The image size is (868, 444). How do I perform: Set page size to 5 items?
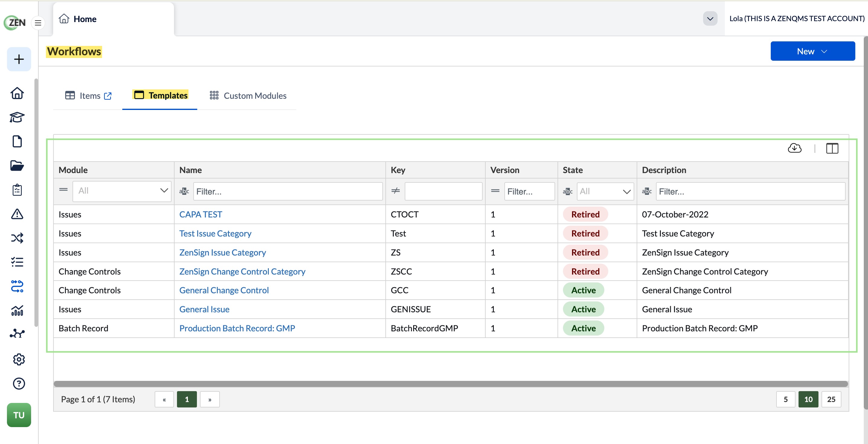point(786,399)
